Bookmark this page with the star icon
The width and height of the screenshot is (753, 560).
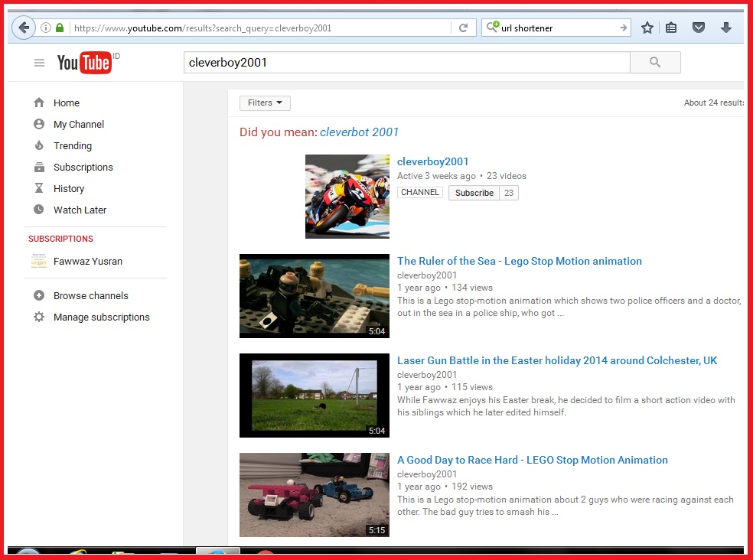[647, 28]
